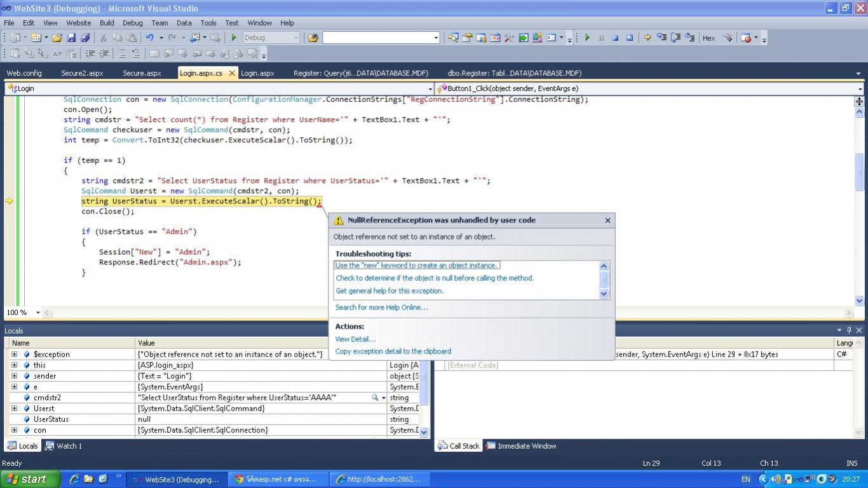Image resolution: width=868 pixels, height=488 pixels.
Task: Click 'Get general help for this exception' link
Action: coord(390,291)
